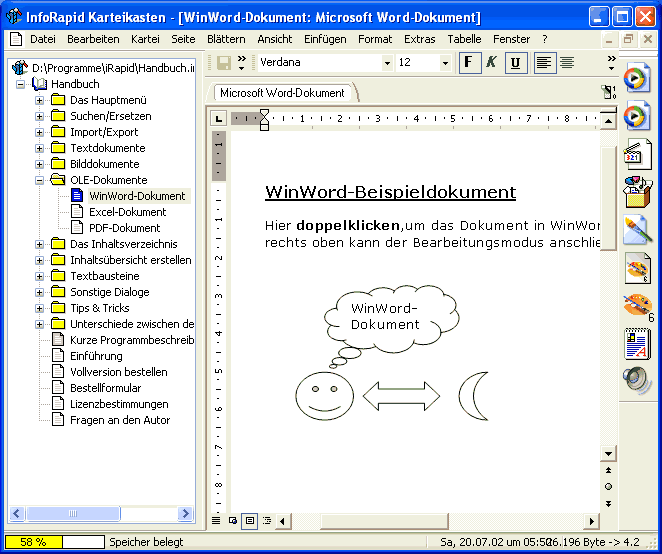Open the Bestellformular page
This screenshot has height=554, width=662.
[106, 388]
